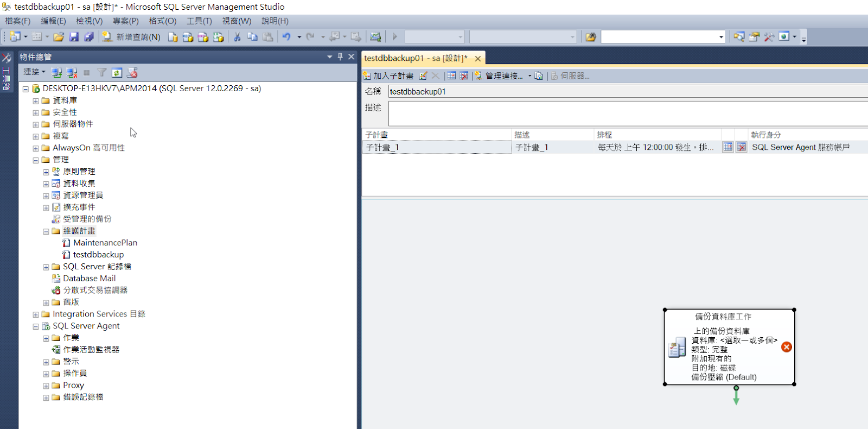Open the Undo history dropdown arrow
Image resolution: width=868 pixels, height=429 pixels.
299,37
